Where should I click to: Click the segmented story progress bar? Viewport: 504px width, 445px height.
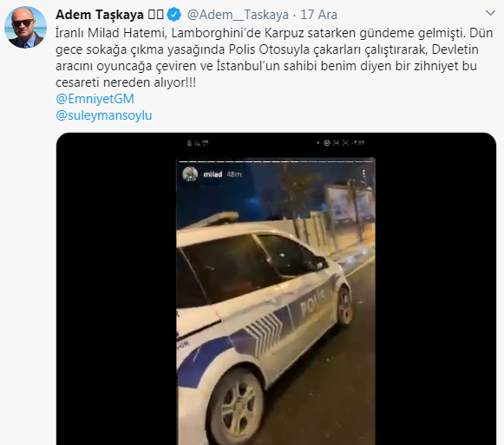click(276, 161)
